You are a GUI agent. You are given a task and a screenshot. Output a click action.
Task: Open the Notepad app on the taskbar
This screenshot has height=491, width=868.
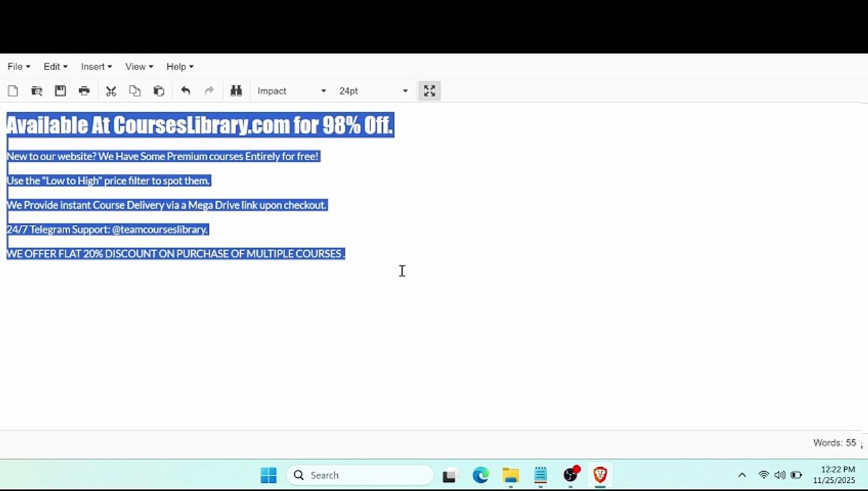tap(540, 475)
